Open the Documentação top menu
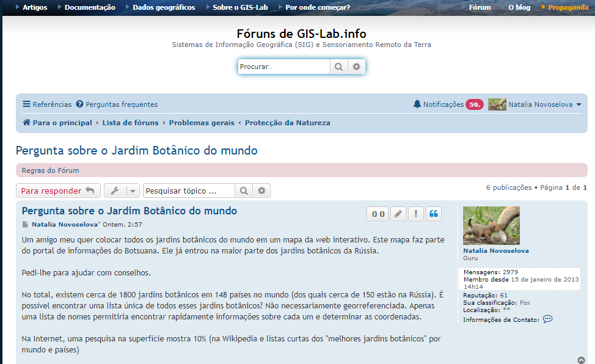This screenshot has height=364, width=595. click(x=90, y=7)
